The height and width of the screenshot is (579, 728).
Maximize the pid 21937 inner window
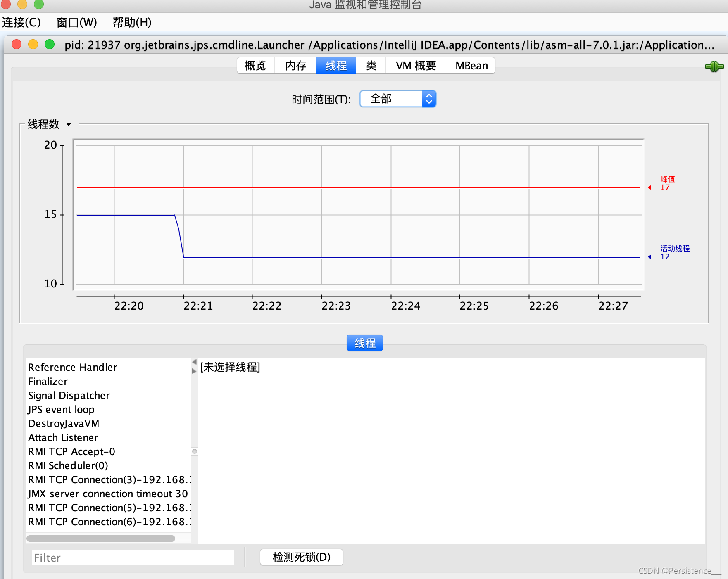[50, 44]
